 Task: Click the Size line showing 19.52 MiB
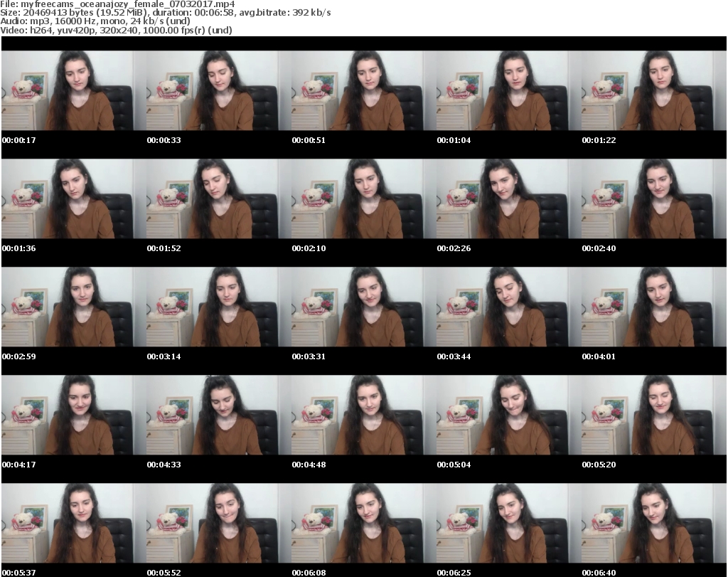[x=165, y=13]
